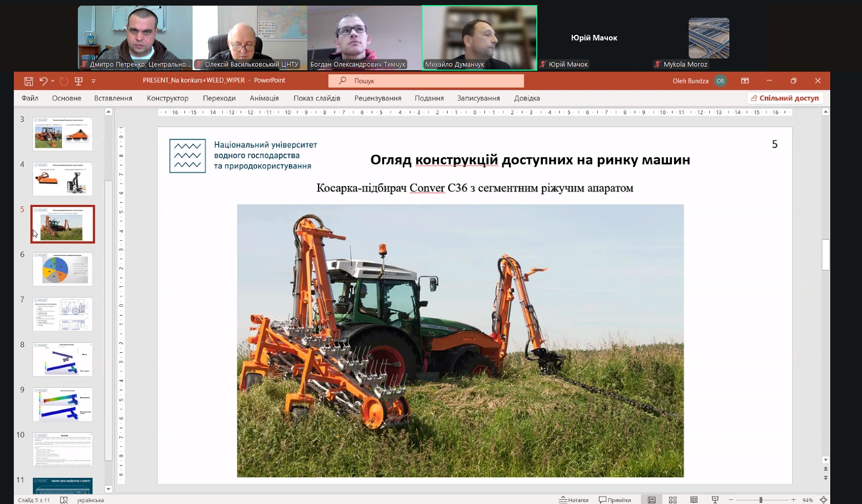Click the Oleh Bundza account button
Screen dimensions: 862x504
(x=699, y=81)
